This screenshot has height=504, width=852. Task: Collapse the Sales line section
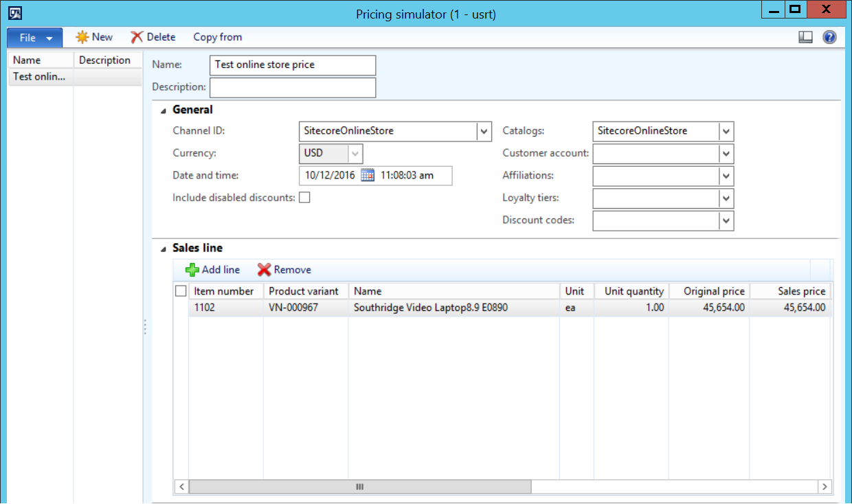coord(162,248)
